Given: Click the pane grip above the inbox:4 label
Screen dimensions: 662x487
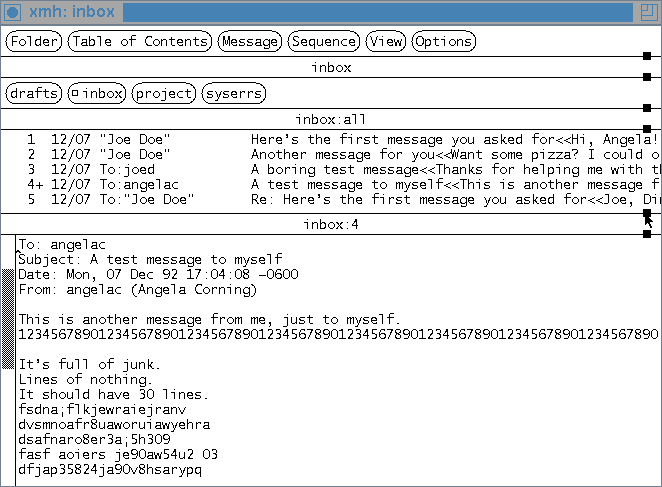Looking at the screenshot, I should (647, 213).
